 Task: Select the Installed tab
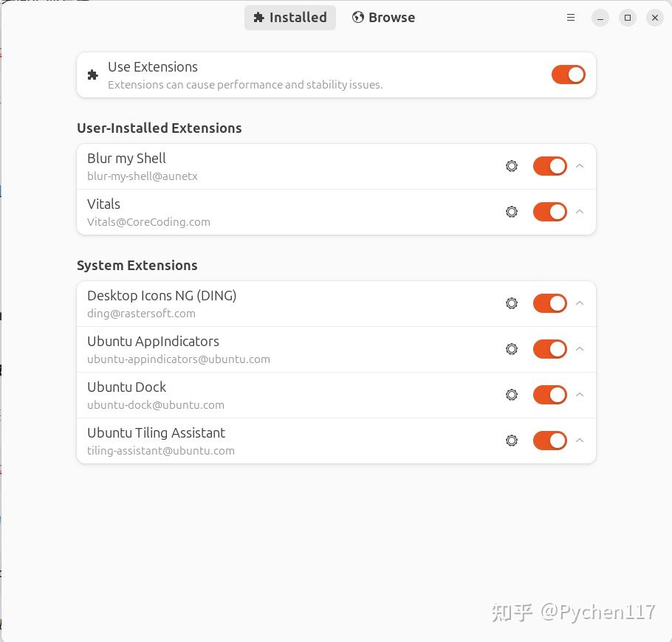[290, 18]
